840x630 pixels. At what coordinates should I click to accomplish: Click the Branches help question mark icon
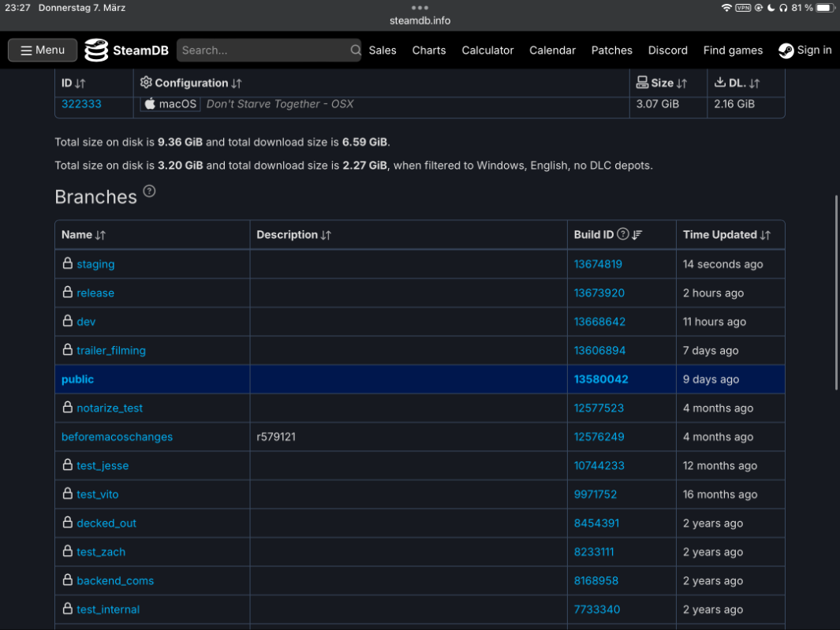[x=149, y=192]
